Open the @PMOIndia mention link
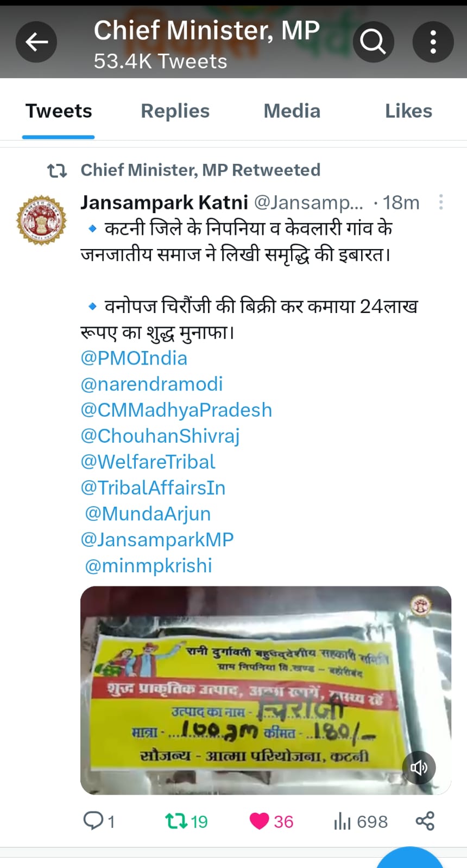The height and width of the screenshot is (868, 467). [134, 358]
